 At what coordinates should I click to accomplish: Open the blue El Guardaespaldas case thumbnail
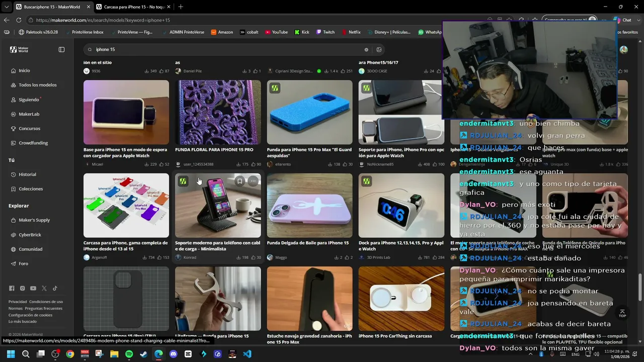click(310, 112)
